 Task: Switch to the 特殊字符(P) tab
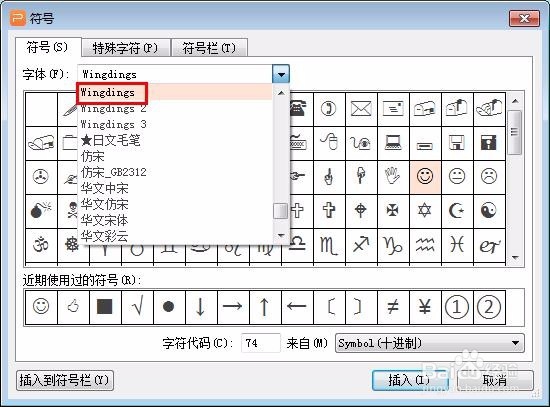pos(126,48)
